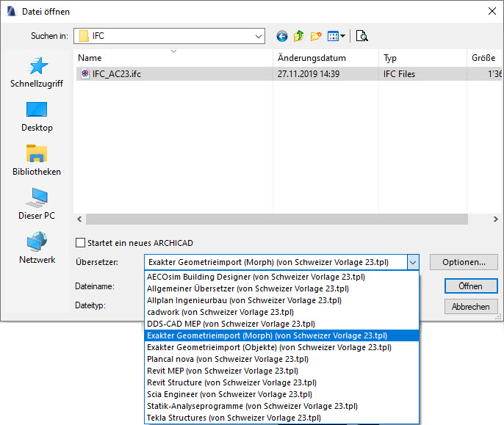
Task: Create a new folder
Action: click(316, 36)
